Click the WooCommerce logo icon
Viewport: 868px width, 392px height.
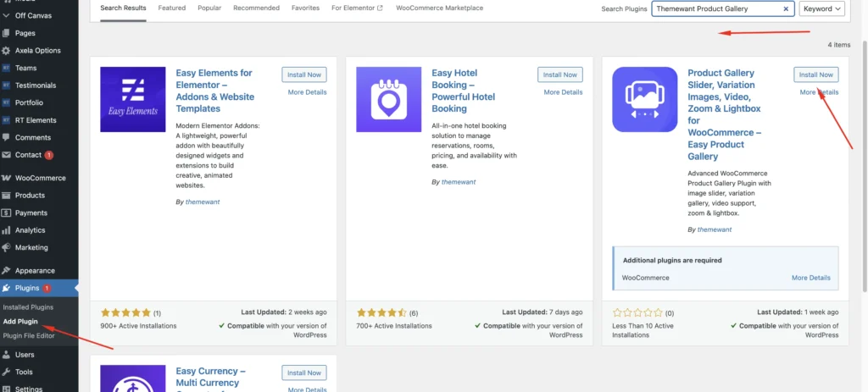(6, 178)
